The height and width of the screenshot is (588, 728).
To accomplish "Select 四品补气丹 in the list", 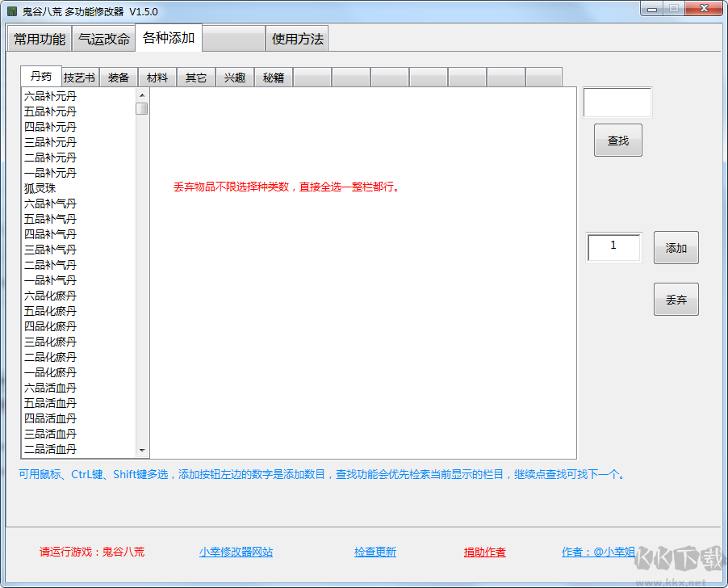I will 50,234.
